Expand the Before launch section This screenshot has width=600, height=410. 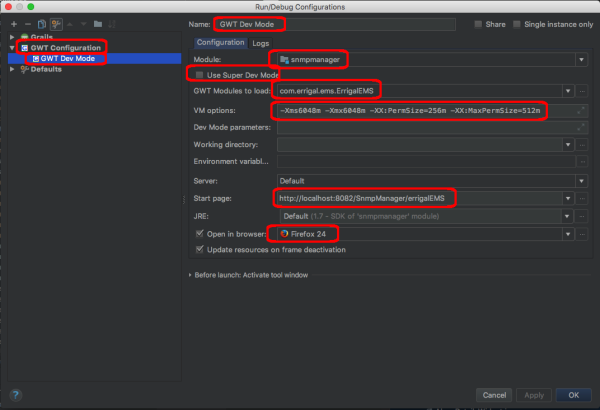tap(191, 275)
